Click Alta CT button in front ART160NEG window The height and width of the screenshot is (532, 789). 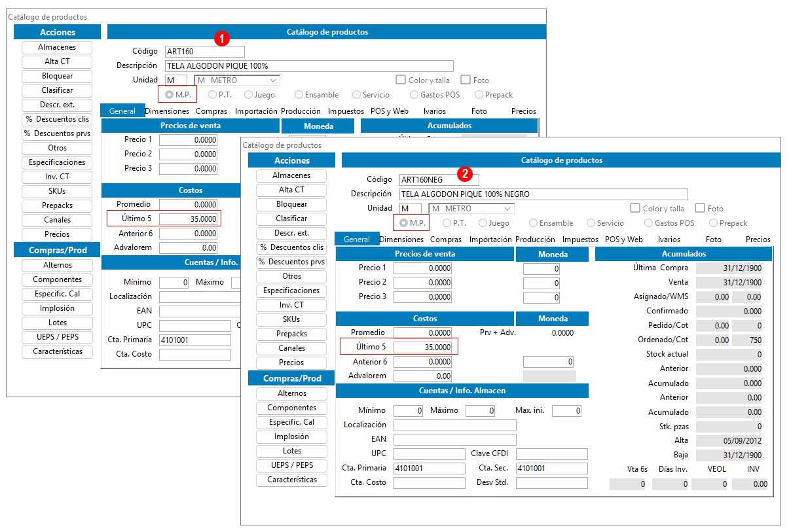291,190
